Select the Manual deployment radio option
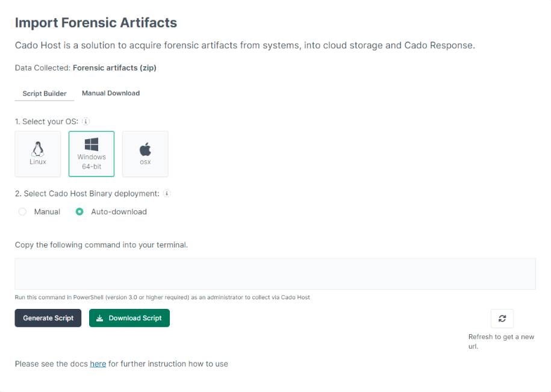Screen dimensions: 551x392 (22, 211)
